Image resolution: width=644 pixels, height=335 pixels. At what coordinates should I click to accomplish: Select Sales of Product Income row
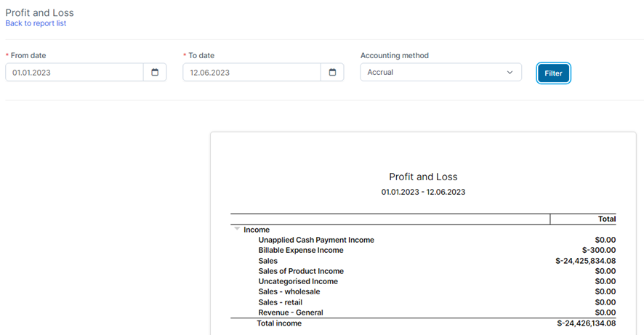pyautogui.click(x=423, y=271)
